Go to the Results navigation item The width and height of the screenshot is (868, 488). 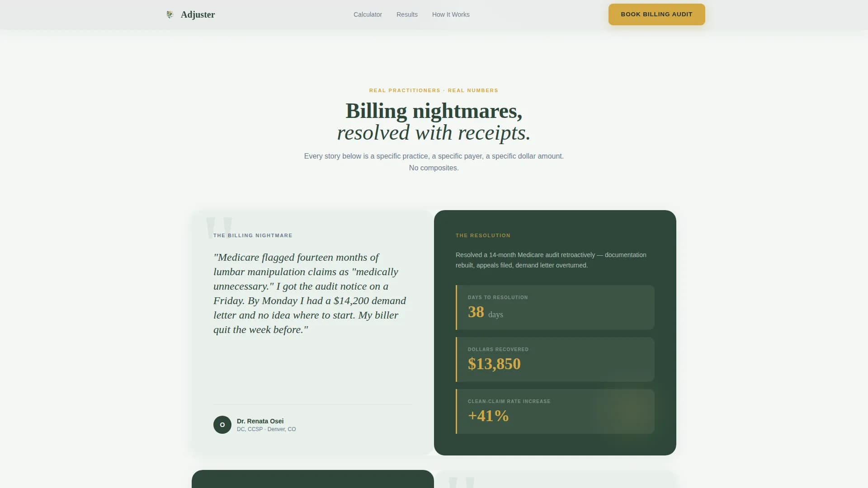(x=406, y=14)
